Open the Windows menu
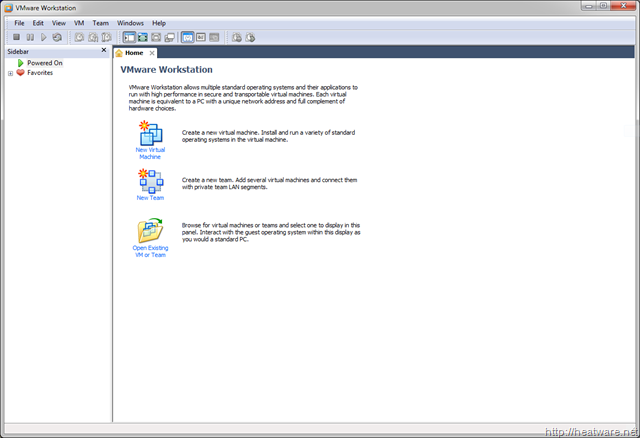The width and height of the screenshot is (640, 438). click(130, 22)
